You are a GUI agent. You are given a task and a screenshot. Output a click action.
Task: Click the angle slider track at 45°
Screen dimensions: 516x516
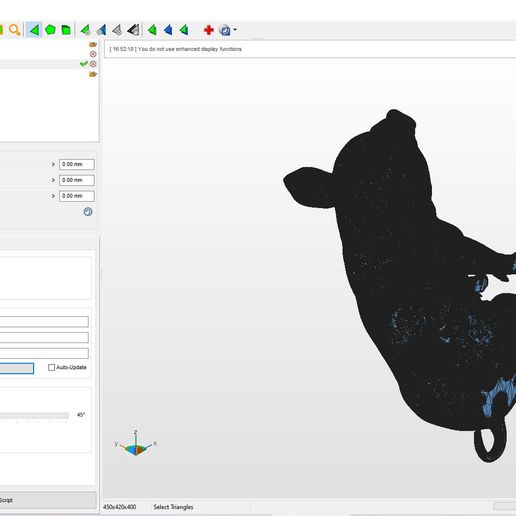click(x=34, y=415)
